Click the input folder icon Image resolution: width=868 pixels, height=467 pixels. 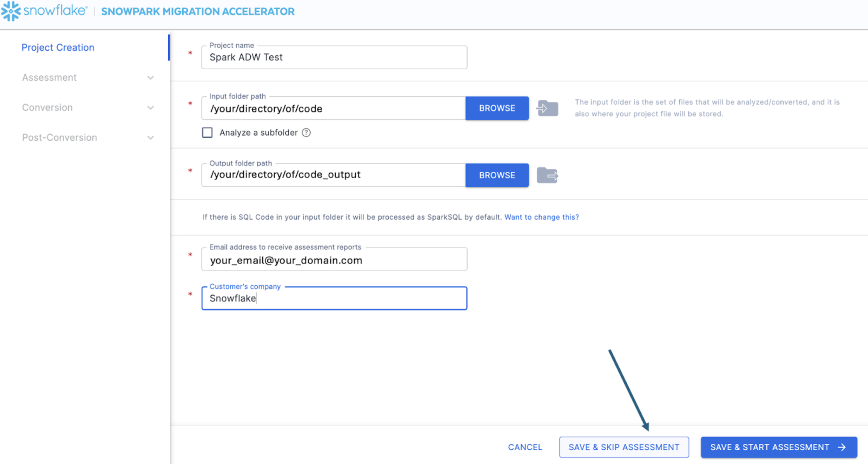547,108
